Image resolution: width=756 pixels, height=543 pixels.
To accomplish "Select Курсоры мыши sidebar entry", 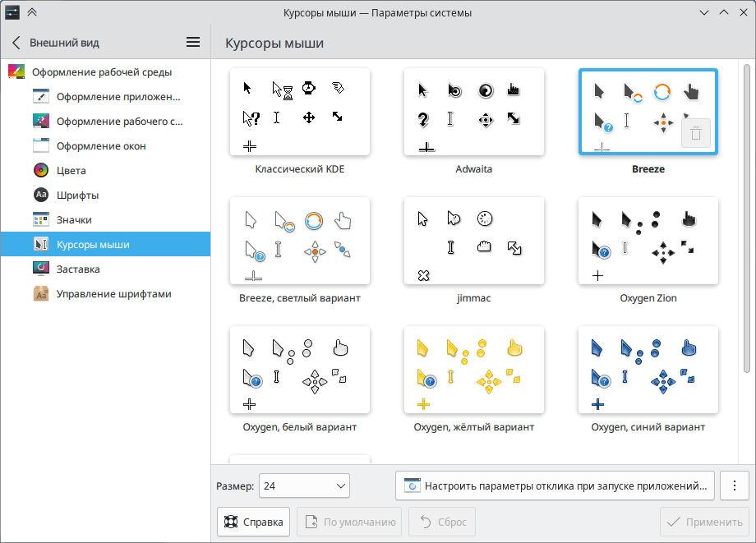I will tap(105, 244).
